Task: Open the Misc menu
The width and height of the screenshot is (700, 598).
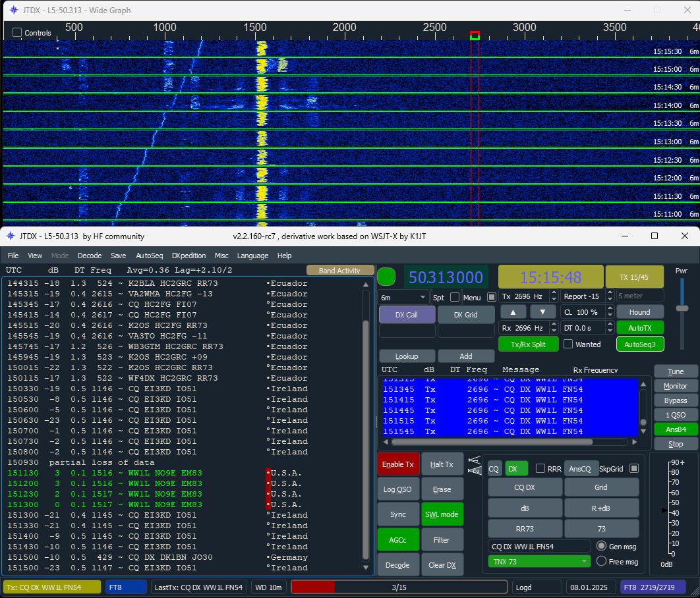Action: pos(221,256)
